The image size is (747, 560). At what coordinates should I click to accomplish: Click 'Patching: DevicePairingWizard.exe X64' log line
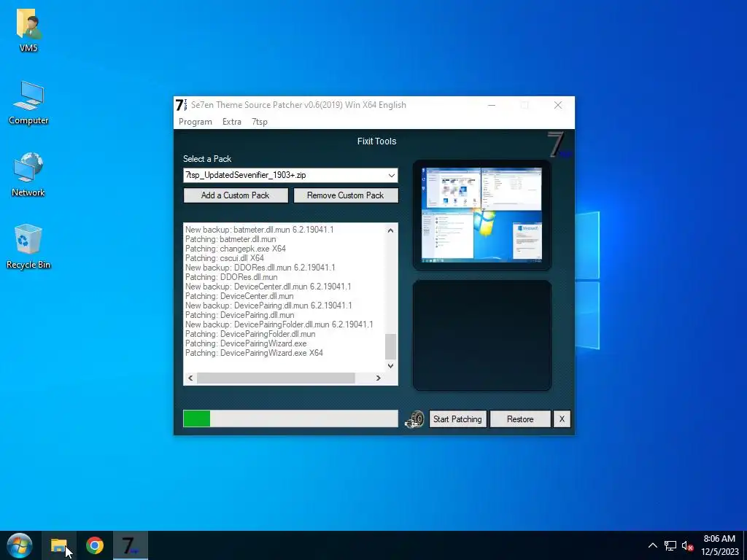coord(254,354)
